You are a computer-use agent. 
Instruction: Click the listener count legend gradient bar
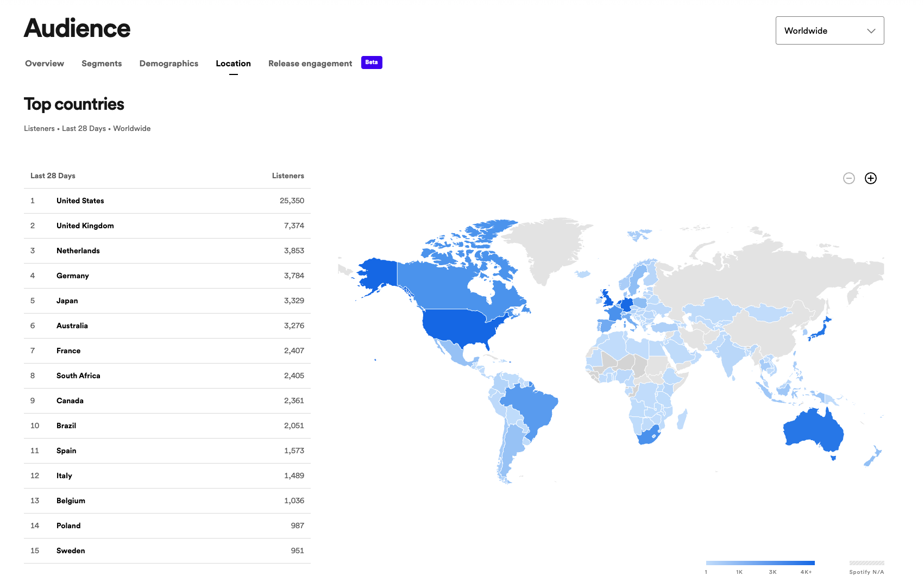coord(760,563)
